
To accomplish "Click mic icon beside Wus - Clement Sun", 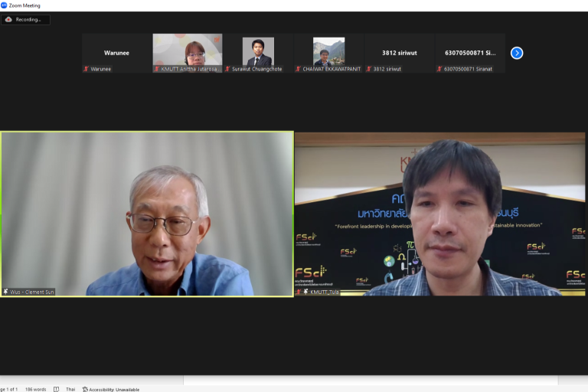I will tap(5, 292).
